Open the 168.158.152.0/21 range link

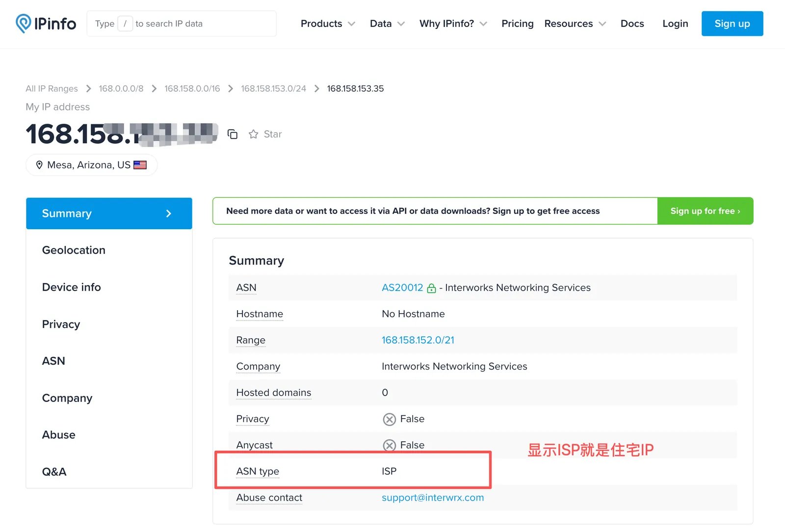[x=418, y=340]
